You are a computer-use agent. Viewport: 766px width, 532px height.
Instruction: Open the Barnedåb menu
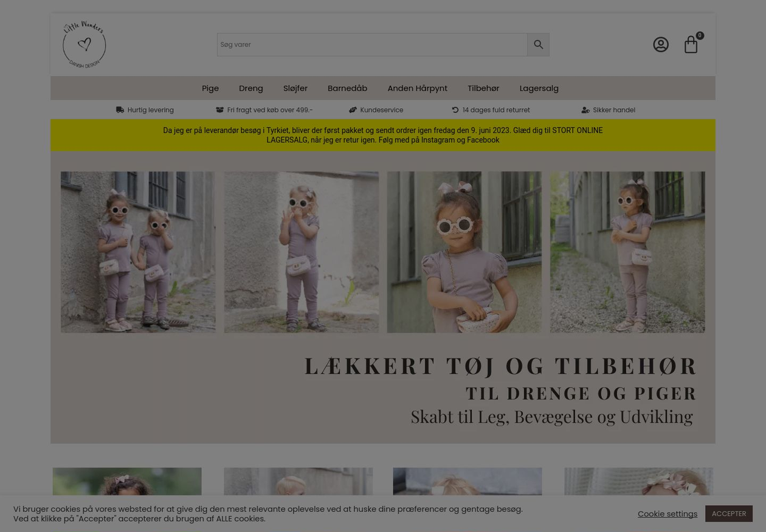tap(347, 88)
